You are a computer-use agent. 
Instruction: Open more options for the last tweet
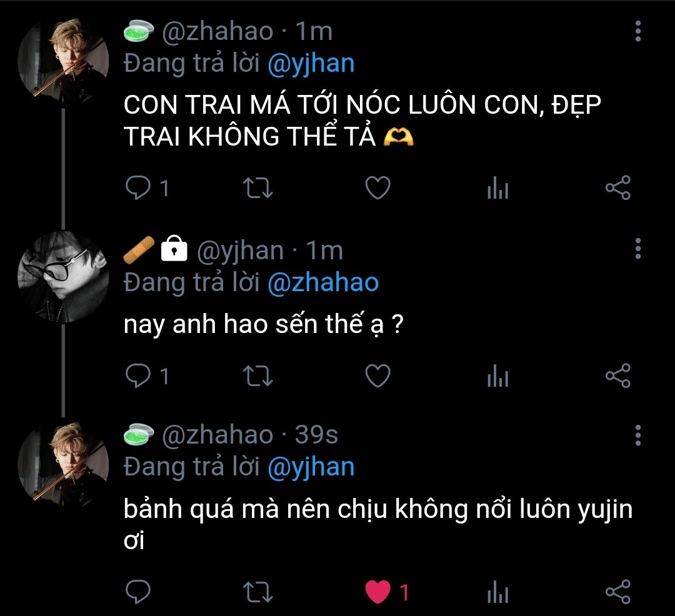pyautogui.click(x=637, y=434)
